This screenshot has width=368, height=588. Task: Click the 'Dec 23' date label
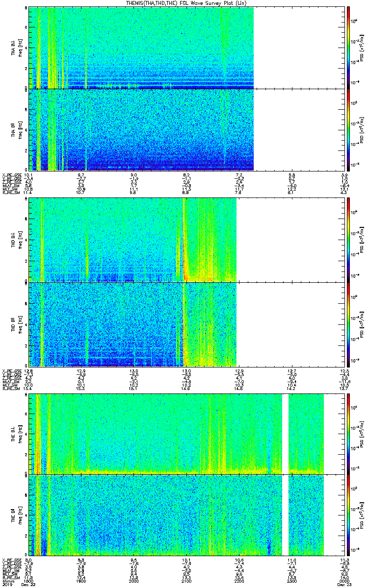(x=344, y=585)
